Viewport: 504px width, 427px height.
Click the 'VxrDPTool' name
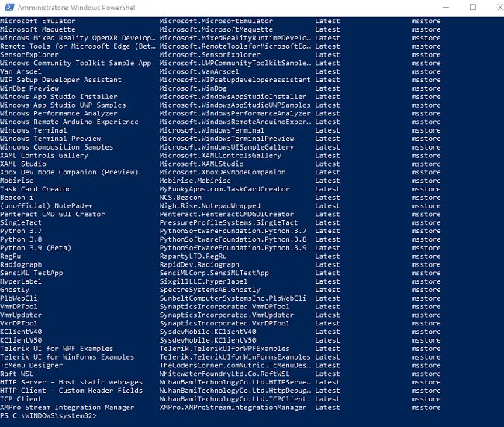pyautogui.click(x=19, y=323)
